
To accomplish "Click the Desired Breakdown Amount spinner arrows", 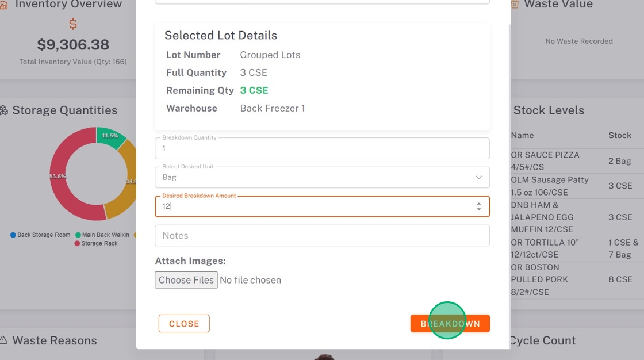I will [478, 206].
